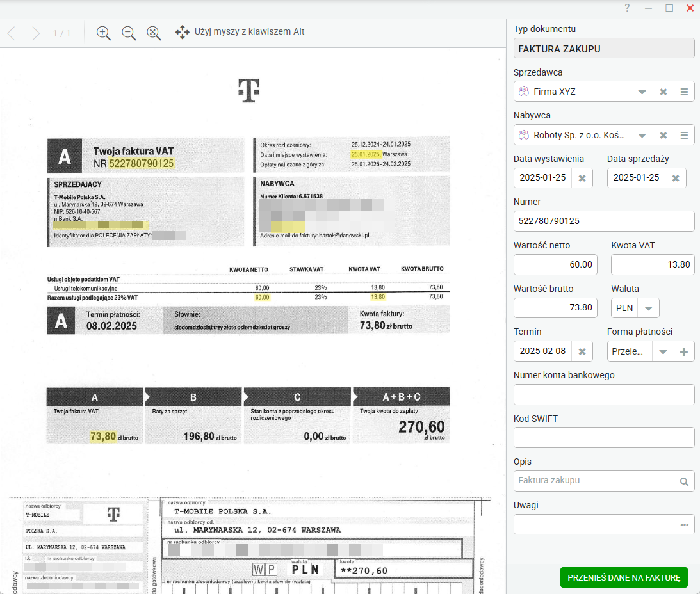Viewport: 700px width, 594px height.
Task: Click highlighted invoice number on document
Action: 141,164
